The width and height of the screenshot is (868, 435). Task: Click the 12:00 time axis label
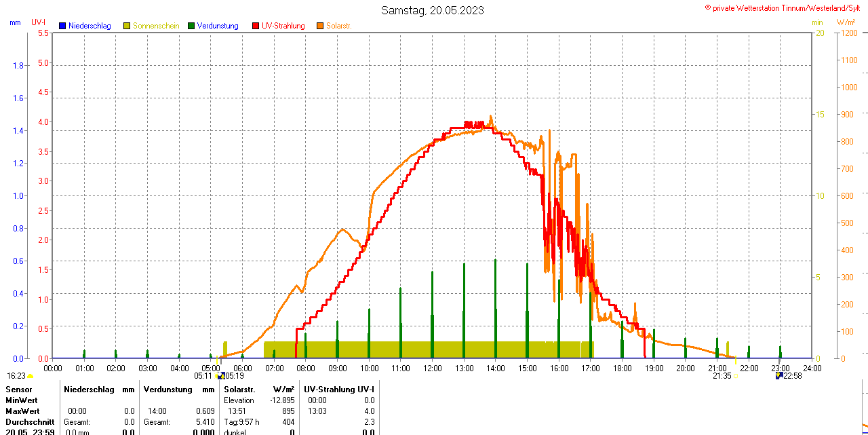(432, 368)
